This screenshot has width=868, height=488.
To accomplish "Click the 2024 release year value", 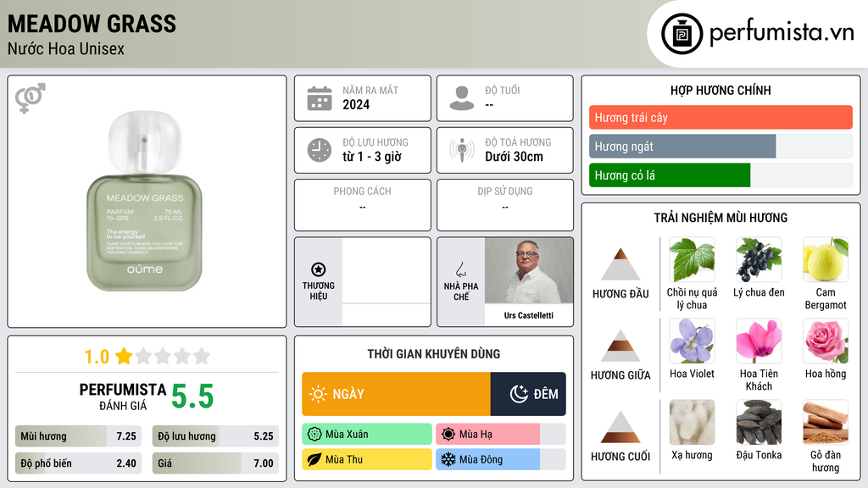I will (x=356, y=104).
